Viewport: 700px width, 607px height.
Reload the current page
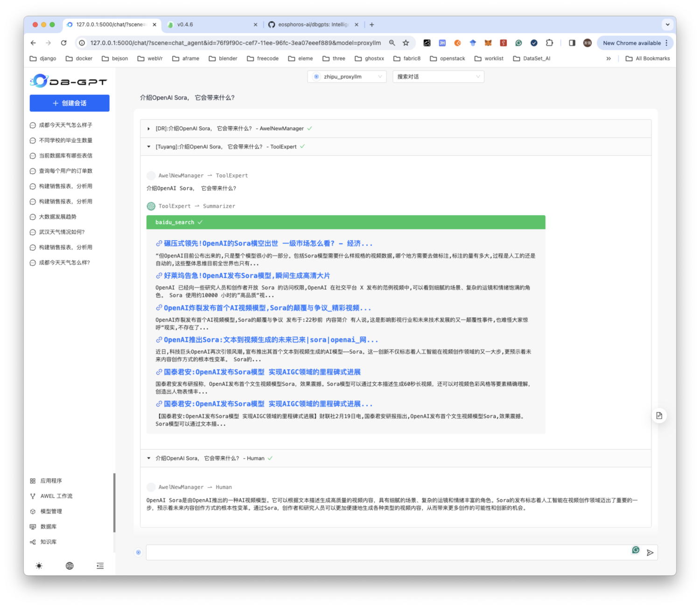pos(64,43)
